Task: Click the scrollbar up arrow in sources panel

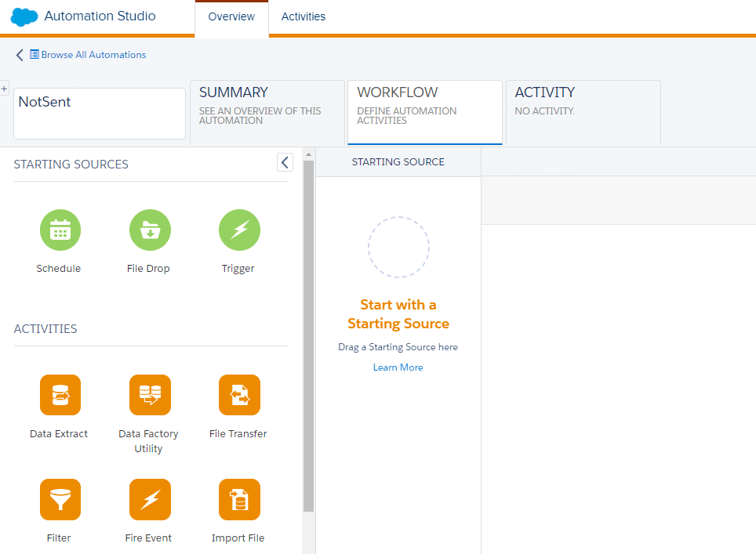Action: [x=308, y=154]
